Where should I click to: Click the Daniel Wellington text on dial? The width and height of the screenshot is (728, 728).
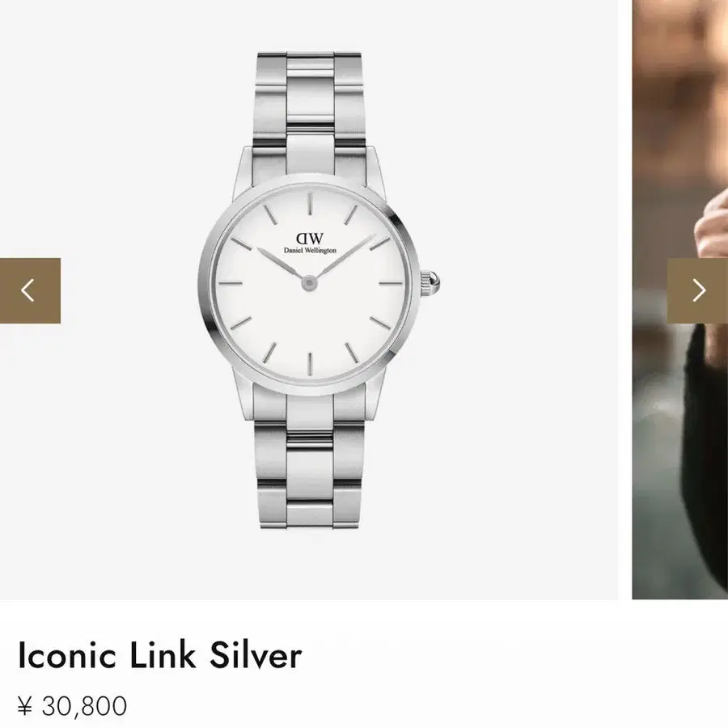310,251
